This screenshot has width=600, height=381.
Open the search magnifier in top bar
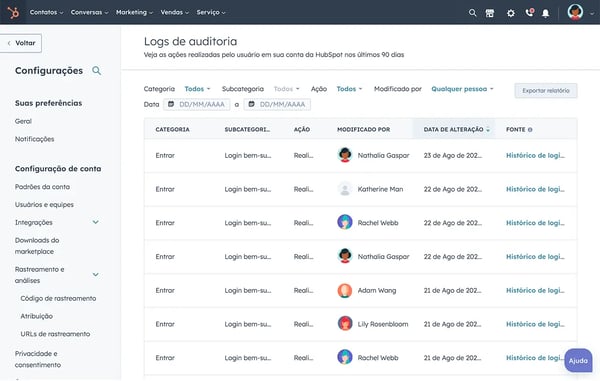pos(473,13)
